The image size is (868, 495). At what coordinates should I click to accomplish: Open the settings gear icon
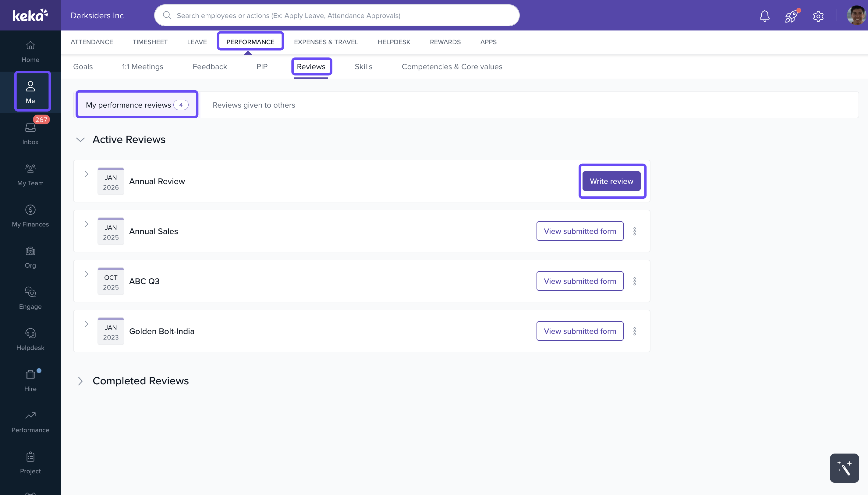click(x=818, y=16)
